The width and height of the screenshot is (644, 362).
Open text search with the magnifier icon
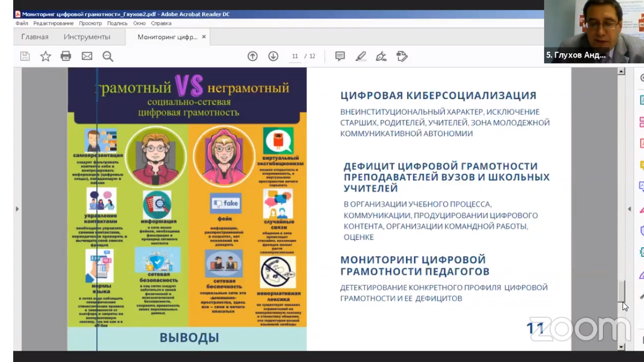[x=108, y=57]
